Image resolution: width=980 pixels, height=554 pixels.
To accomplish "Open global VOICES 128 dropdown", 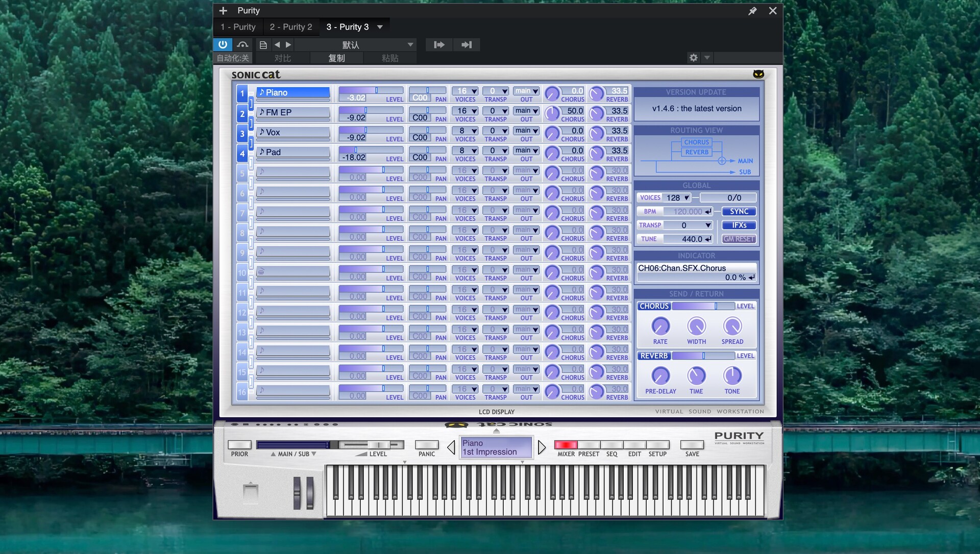I will pyautogui.click(x=676, y=197).
